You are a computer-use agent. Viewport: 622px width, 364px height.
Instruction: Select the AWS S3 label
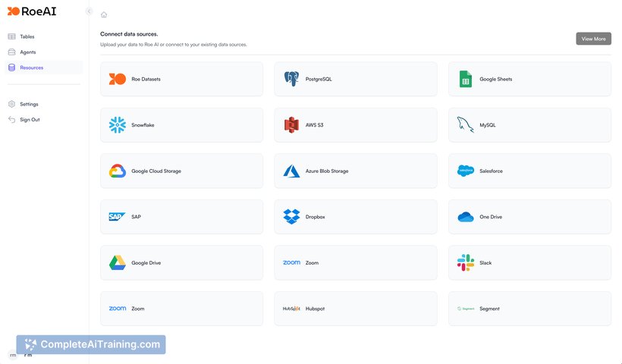[314, 125]
